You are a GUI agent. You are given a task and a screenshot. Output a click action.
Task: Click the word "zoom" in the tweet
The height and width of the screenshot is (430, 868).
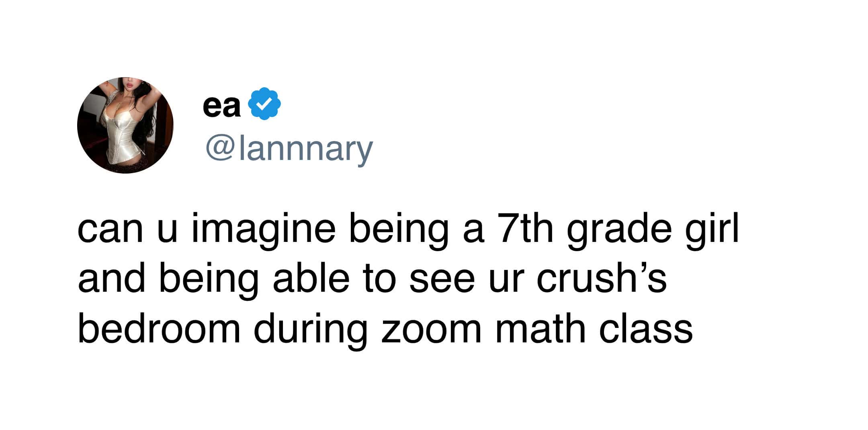pyautogui.click(x=431, y=332)
